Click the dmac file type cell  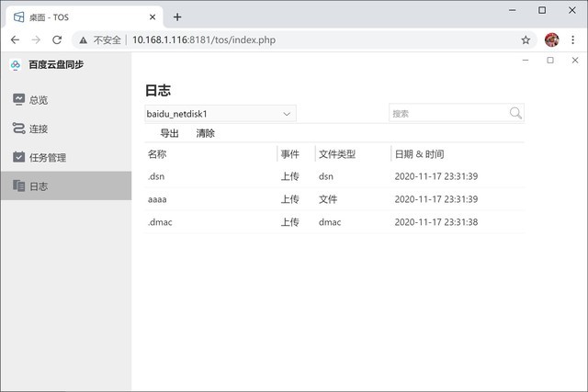click(x=330, y=222)
